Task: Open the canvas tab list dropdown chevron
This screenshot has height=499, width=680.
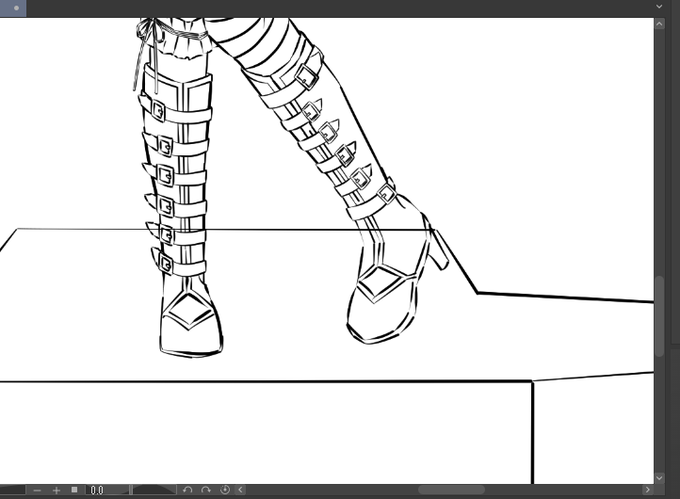Action: point(659,7)
